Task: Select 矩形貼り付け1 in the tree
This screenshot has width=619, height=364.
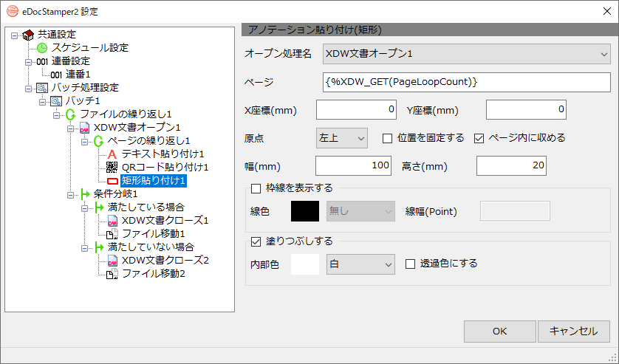Action: [153, 181]
